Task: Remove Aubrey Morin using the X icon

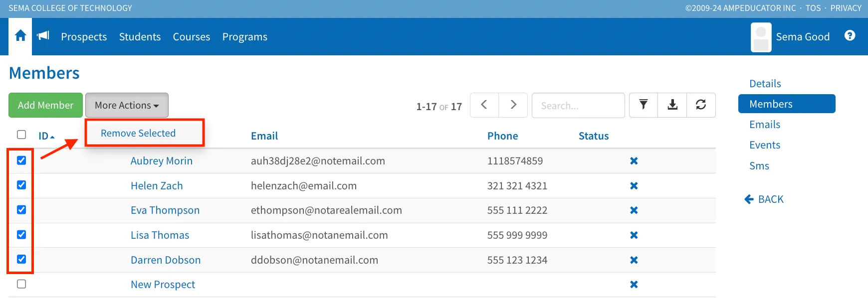Action: (634, 161)
